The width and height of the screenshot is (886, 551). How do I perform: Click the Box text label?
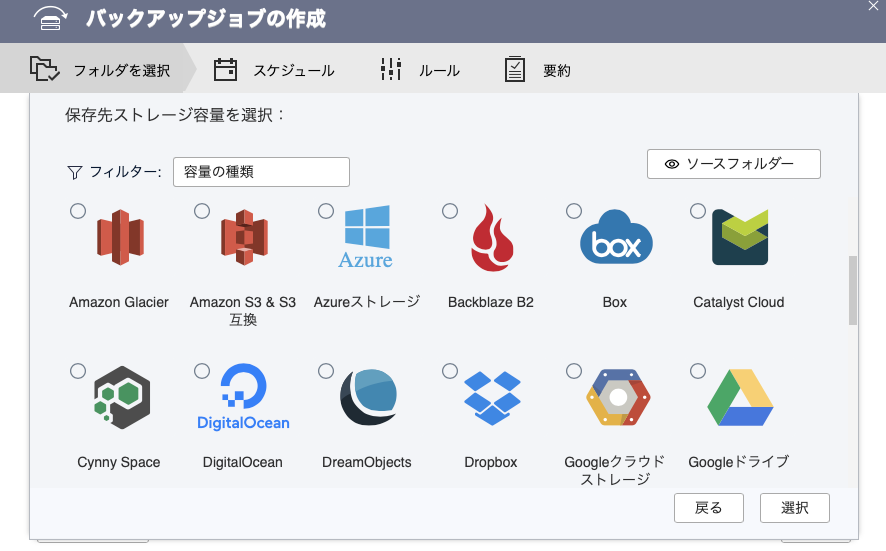pyautogui.click(x=615, y=302)
